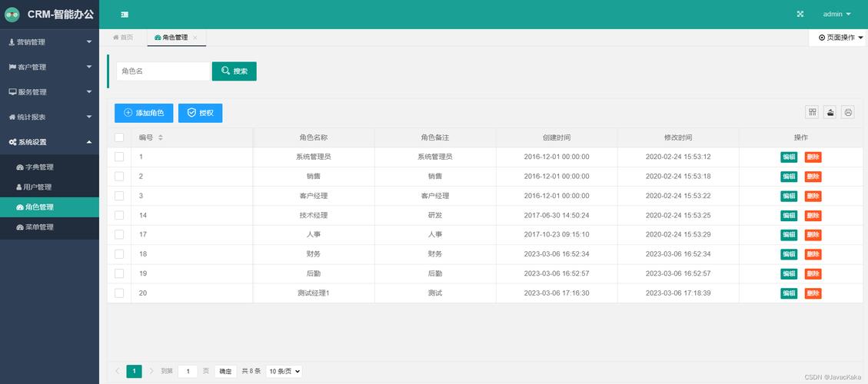
Task: Click the export table icon
Action: click(830, 112)
